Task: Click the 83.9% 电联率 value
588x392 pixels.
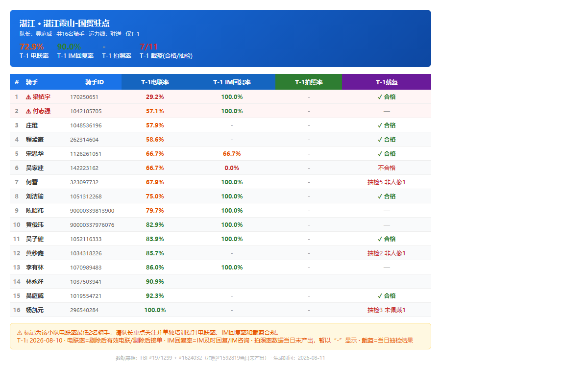Action: tap(155, 239)
